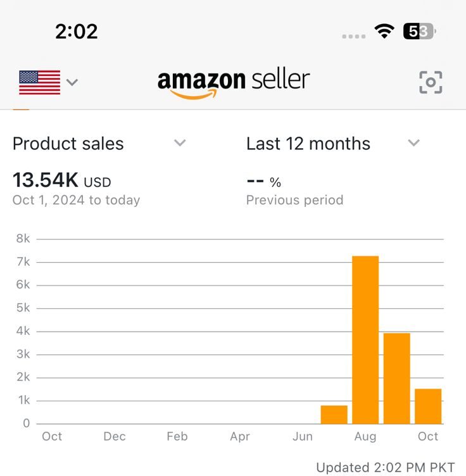Expand the Product sales metric dropdown

(x=180, y=143)
